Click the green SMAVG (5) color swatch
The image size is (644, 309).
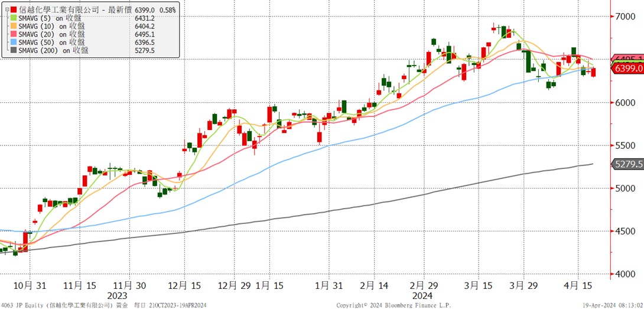click(14, 18)
